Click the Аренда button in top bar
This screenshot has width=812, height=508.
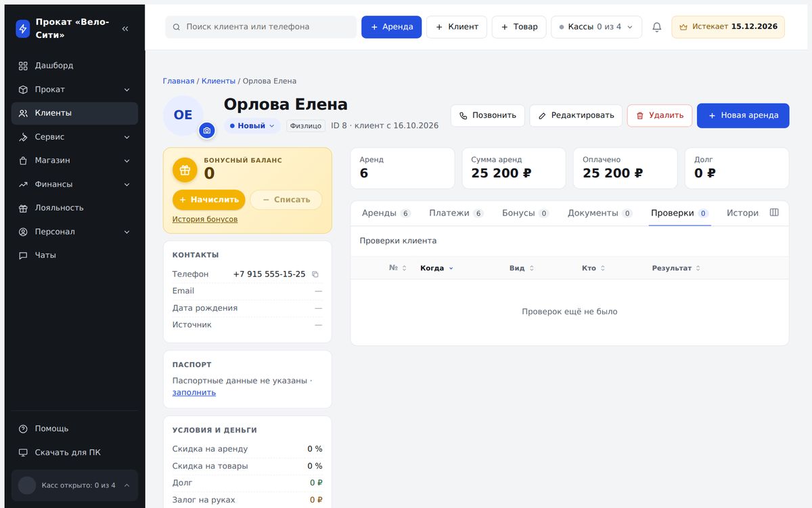tap(392, 27)
